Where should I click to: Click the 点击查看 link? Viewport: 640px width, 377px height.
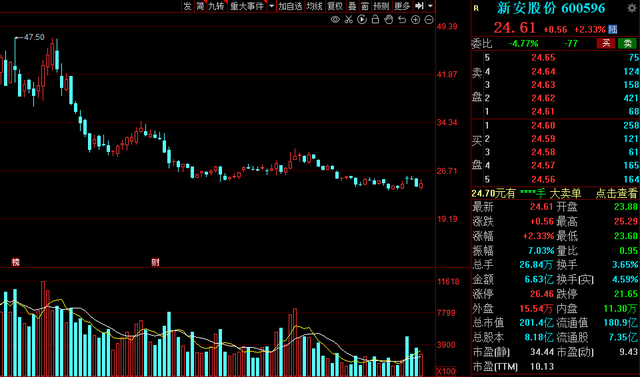(x=616, y=193)
